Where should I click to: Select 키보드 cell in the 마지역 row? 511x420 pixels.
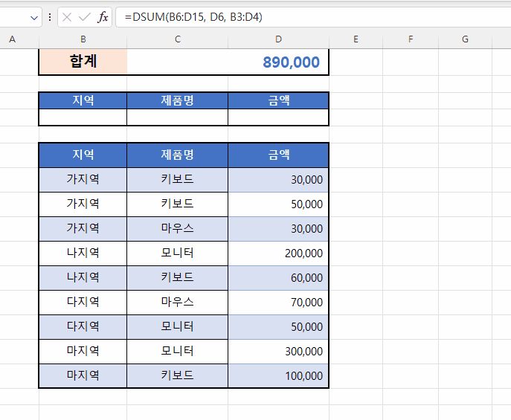(x=178, y=375)
